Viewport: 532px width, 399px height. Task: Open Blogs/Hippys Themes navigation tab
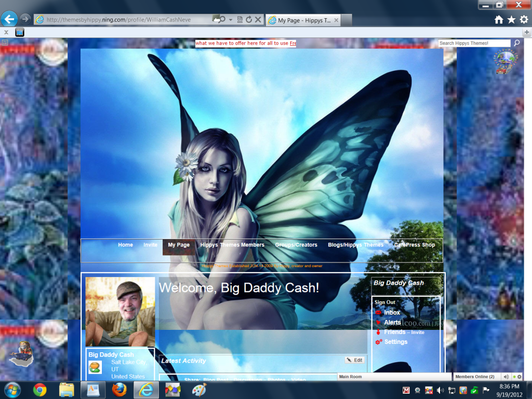click(x=355, y=245)
